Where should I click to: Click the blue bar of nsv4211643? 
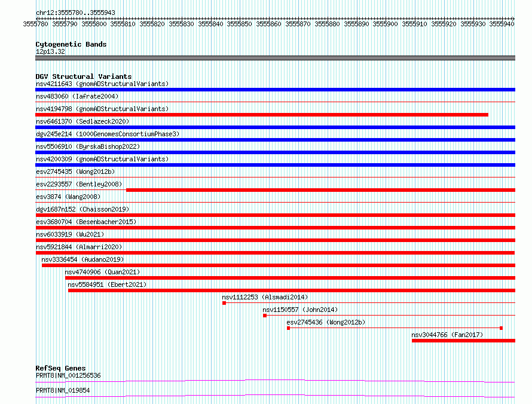[275, 90]
